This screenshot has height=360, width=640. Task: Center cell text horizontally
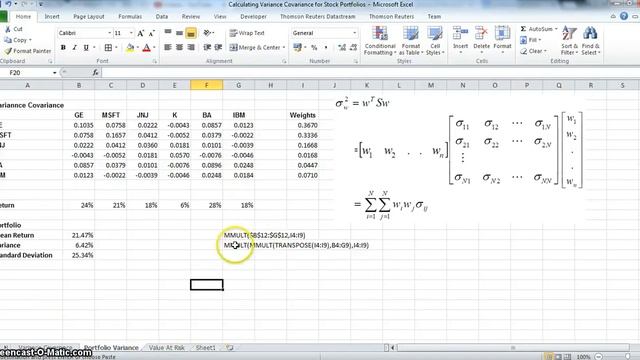179,48
